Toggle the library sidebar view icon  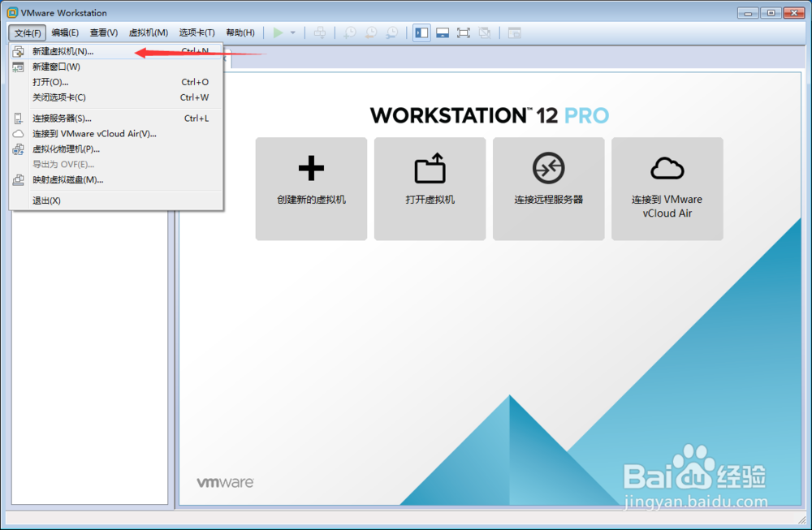point(421,33)
